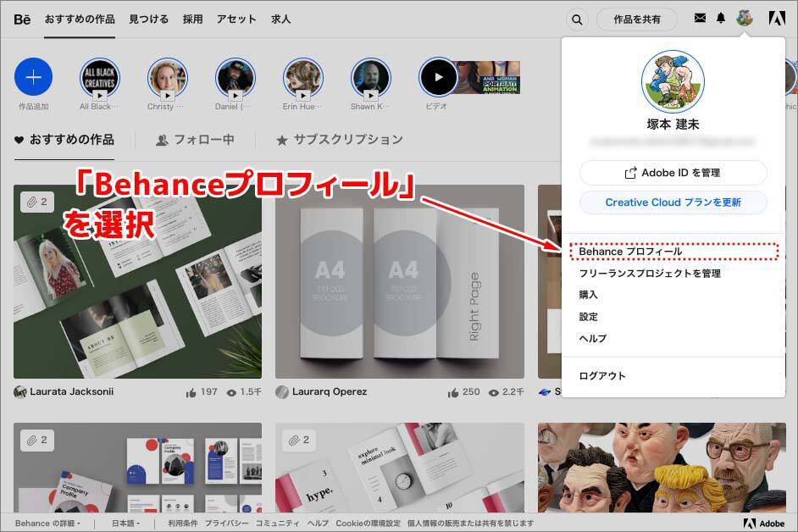This screenshot has height=532, width=798.
Task: Click Laurata Jacksonii author avatar
Action: [19, 392]
